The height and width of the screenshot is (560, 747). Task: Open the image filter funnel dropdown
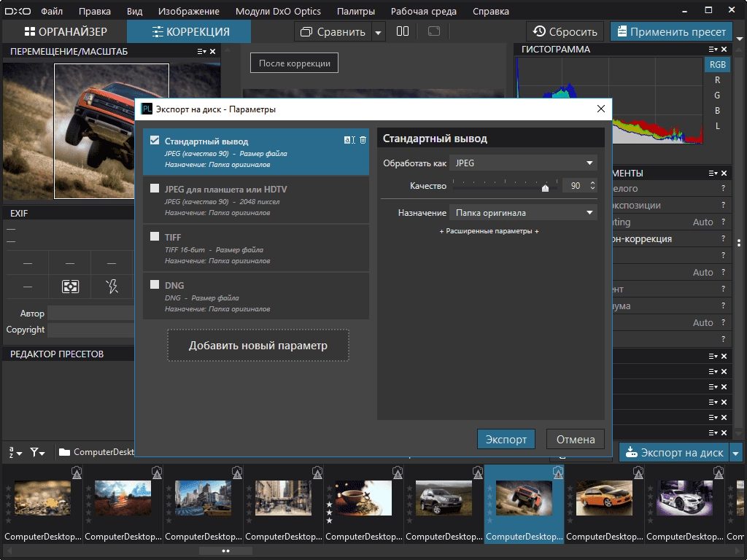tap(37, 452)
